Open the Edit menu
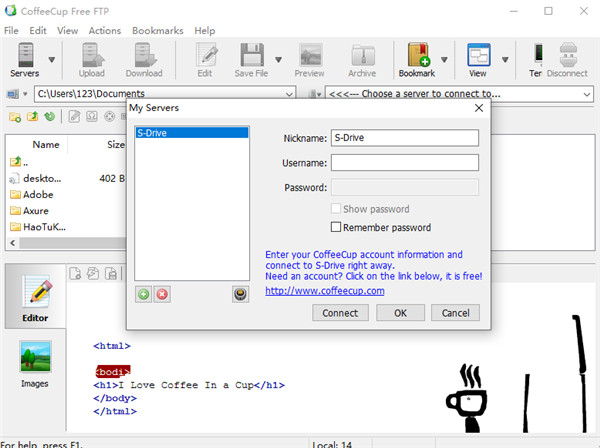 [38, 31]
